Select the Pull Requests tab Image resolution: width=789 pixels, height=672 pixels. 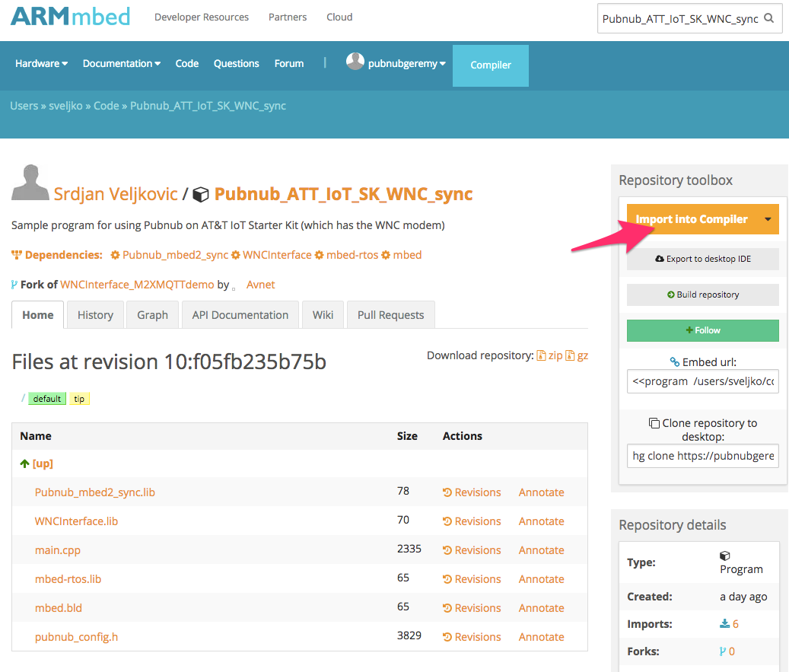pyautogui.click(x=390, y=315)
